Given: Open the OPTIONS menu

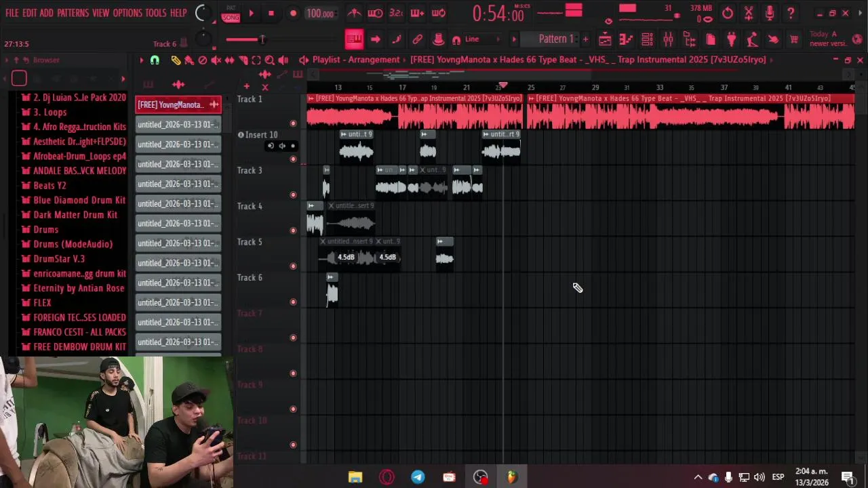Looking at the screenshot, I should coord(127,13).
